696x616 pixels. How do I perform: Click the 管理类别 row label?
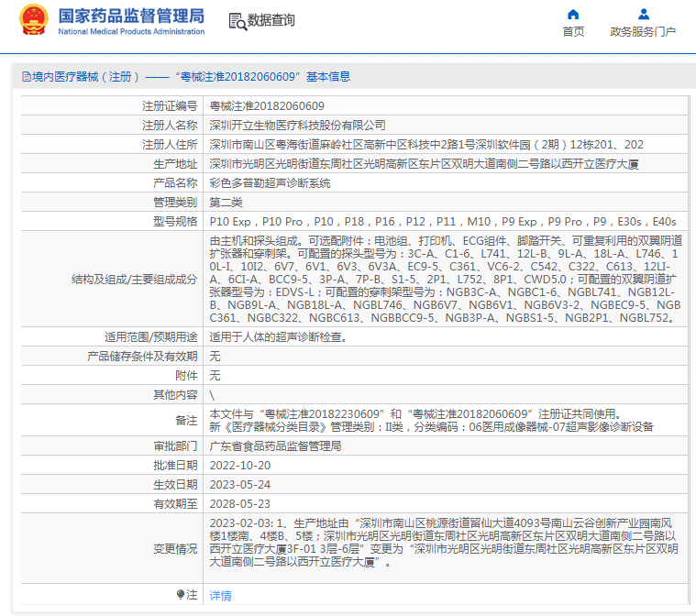click(x=175, y=203)
